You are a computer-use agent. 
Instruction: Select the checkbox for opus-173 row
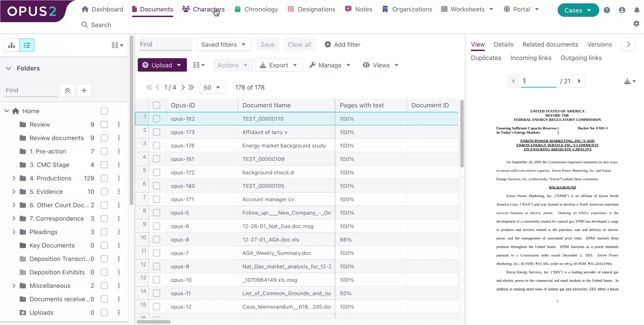point(156,132)
